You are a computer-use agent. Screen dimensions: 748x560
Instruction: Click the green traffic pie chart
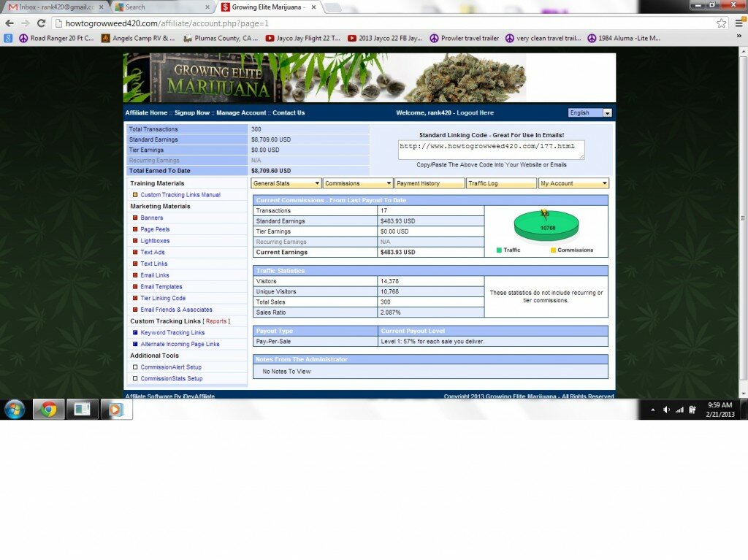coord(546,226)
